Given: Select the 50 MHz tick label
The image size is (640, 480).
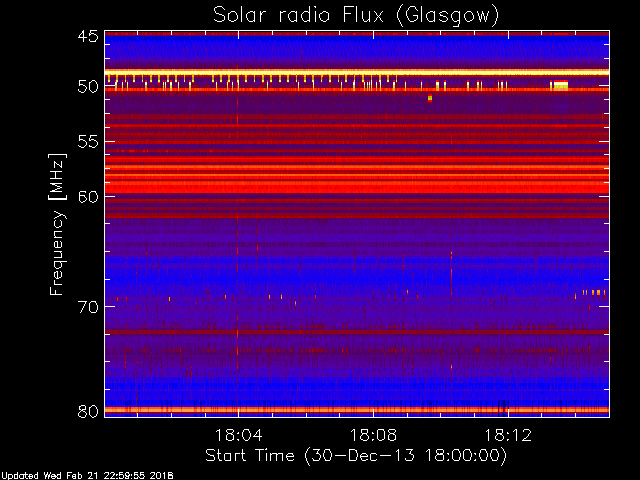Looking at the screenshot, I should point(87,87).
